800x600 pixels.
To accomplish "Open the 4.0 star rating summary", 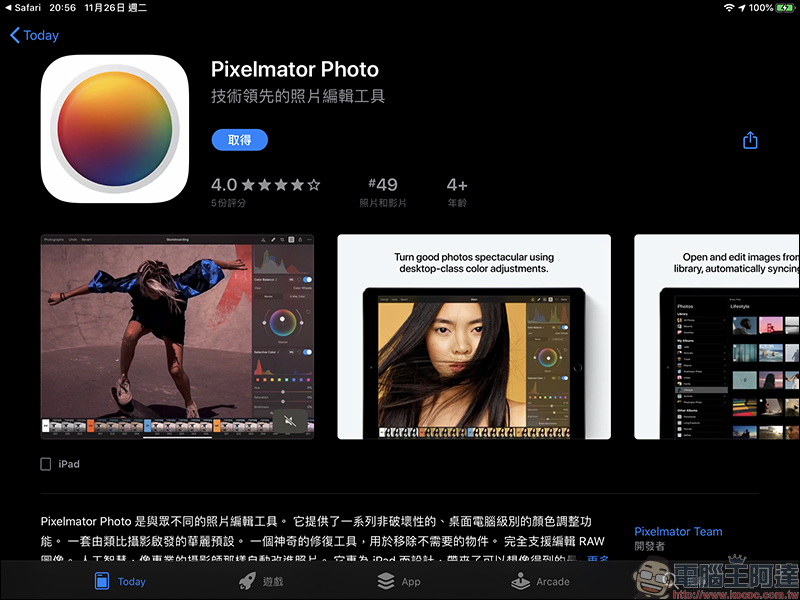I will point(266,185).
